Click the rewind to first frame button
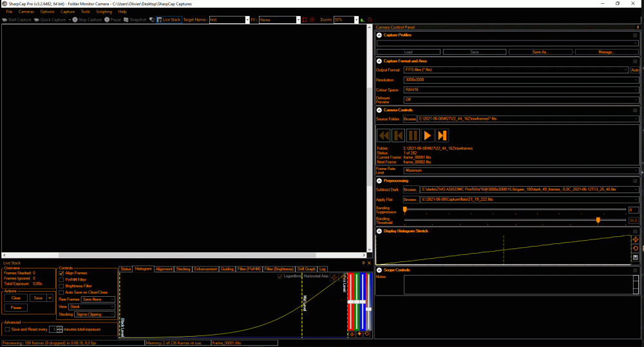The width and height of the screenshot is (644, 347). click(x=384, y=135)
